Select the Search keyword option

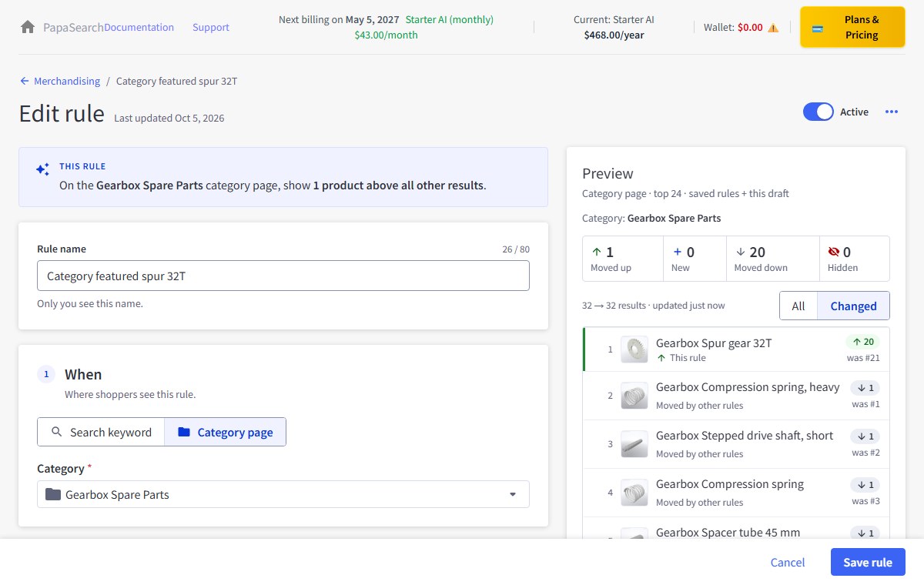pyautogui.click(x=101, y=432)
